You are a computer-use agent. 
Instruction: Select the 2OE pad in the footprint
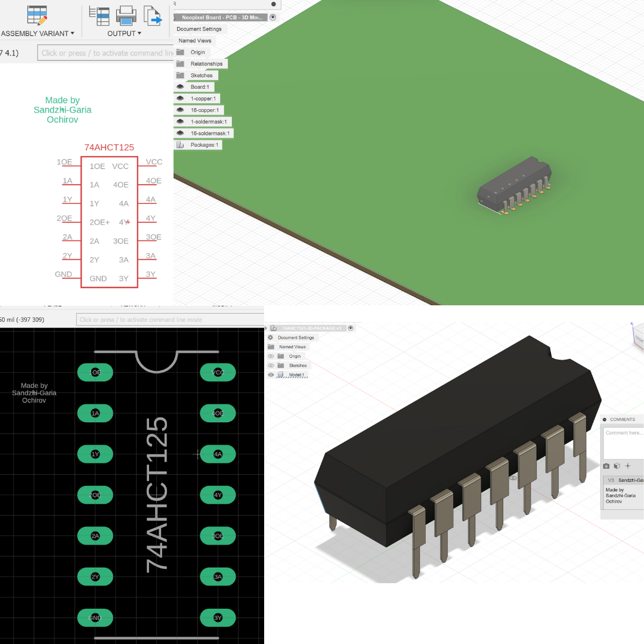(x=95, y=495)
